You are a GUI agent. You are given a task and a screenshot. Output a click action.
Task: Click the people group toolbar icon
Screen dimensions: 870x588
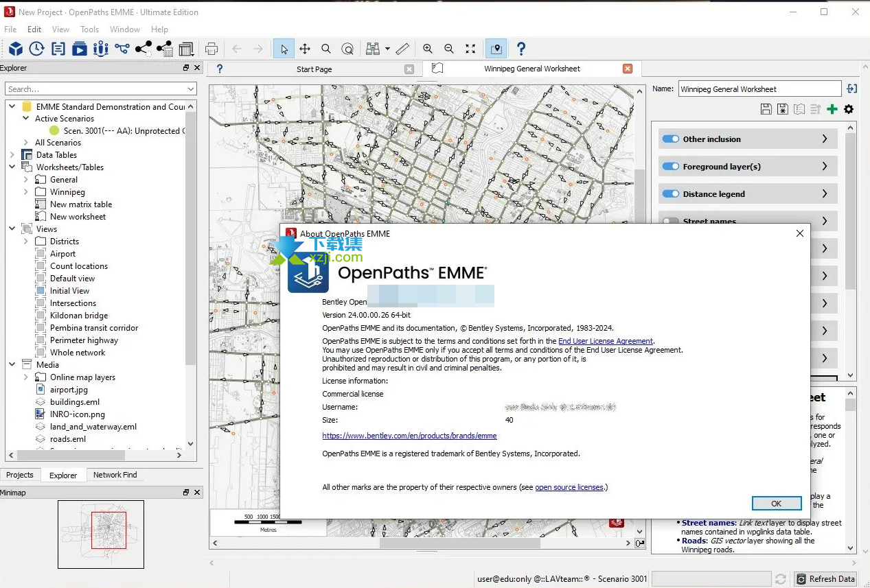coord(101,49)
